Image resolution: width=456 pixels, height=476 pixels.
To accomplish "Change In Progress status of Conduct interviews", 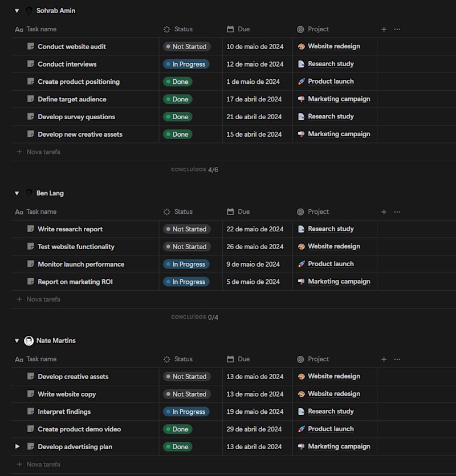I will click(x=186, y=64).
